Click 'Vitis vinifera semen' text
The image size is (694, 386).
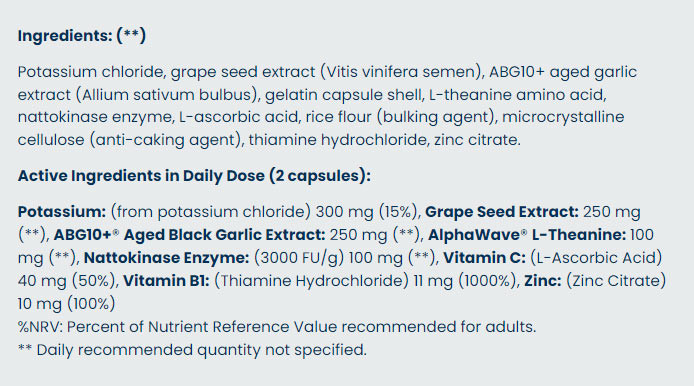(x=401, y=72)
